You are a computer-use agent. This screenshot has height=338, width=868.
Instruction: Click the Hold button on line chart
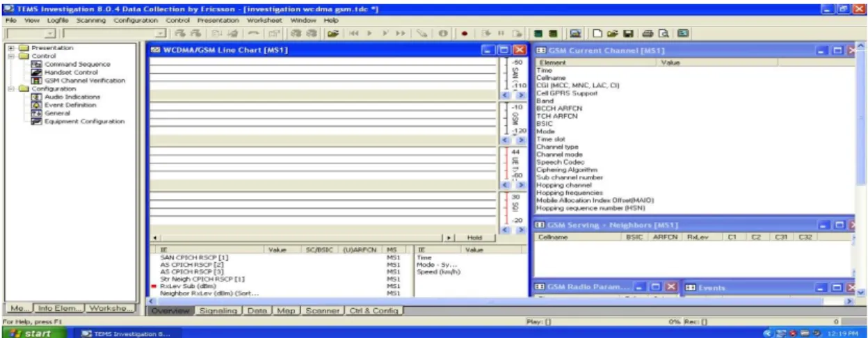pos(475,237)
